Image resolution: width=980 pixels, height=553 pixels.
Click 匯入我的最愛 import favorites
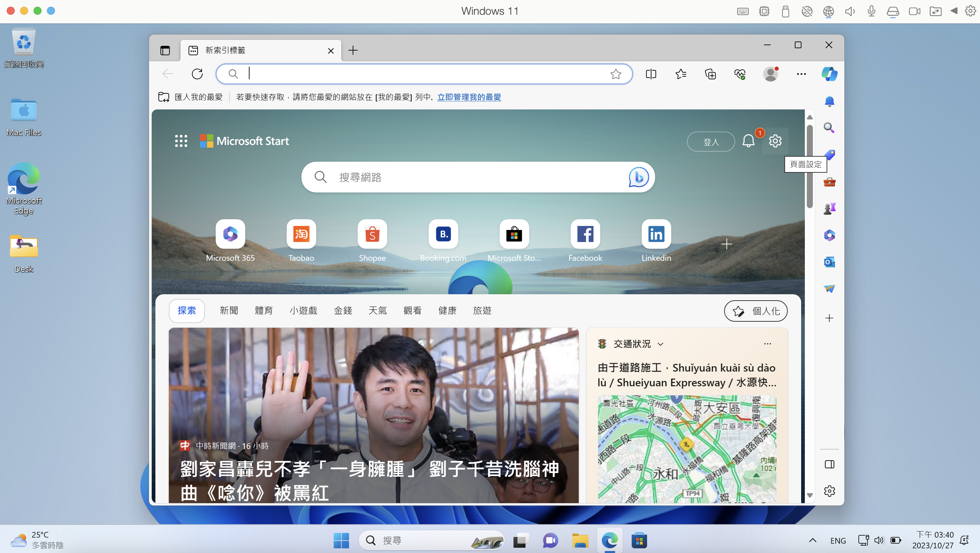[x=191, y=97]
